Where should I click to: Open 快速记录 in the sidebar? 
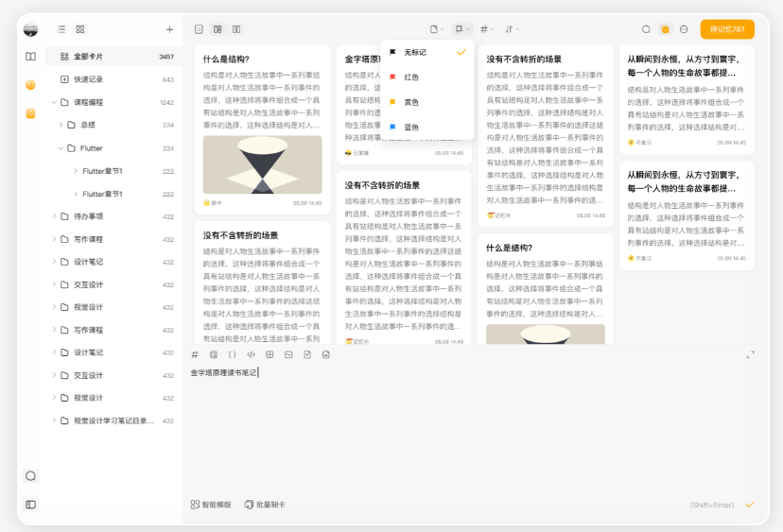[x=113, y=79]
